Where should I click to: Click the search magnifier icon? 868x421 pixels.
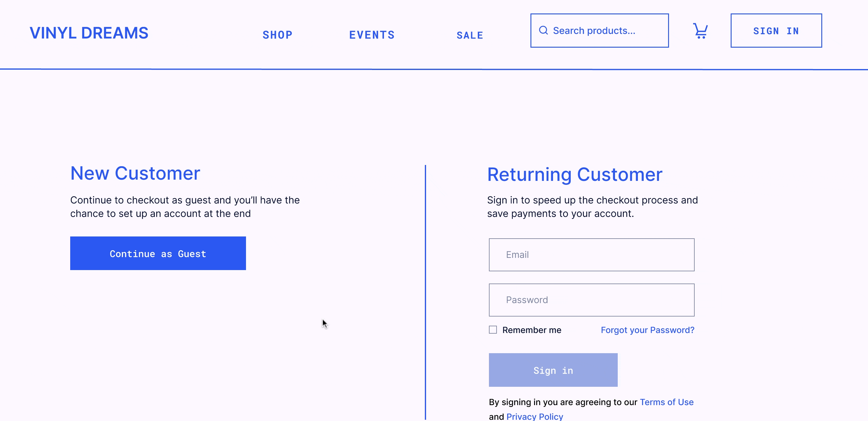[x=543, y=30]
